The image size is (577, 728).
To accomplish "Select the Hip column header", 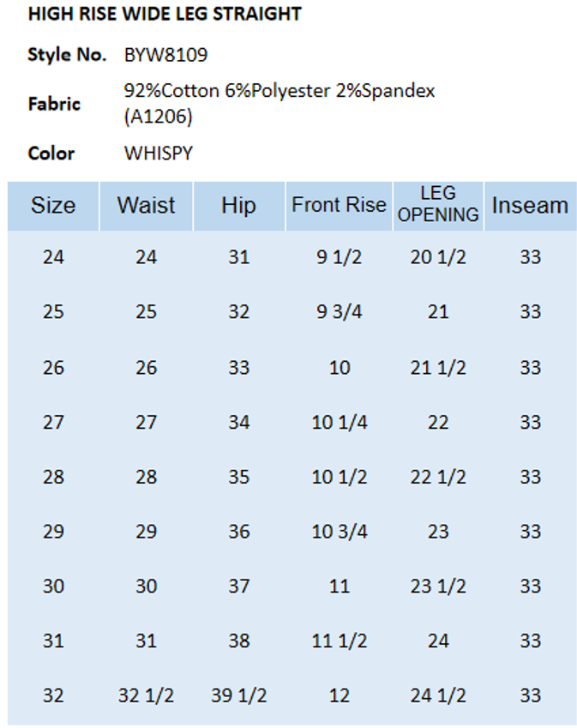I will tap(238, 206).
